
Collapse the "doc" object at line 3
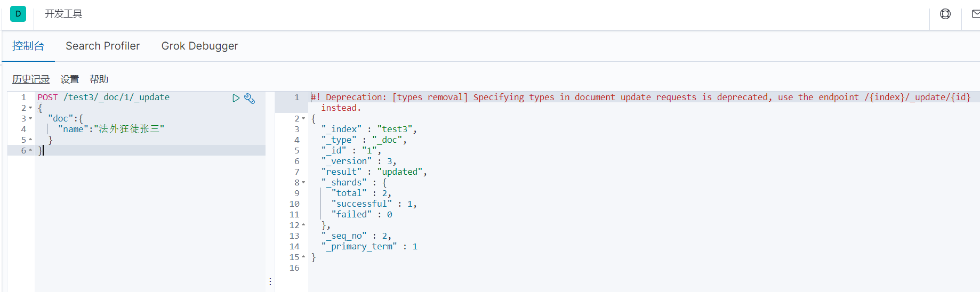coord(30,119)
